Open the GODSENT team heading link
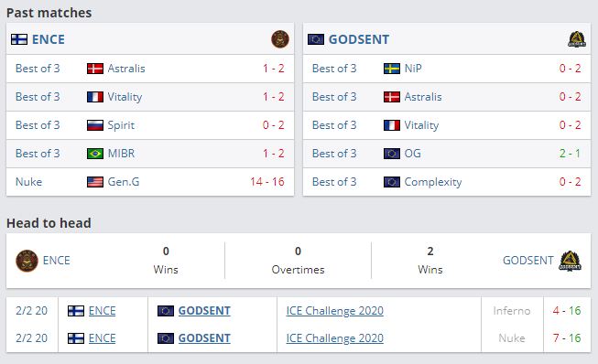This screenshot has height=364, width=598. tap(359, 39)
